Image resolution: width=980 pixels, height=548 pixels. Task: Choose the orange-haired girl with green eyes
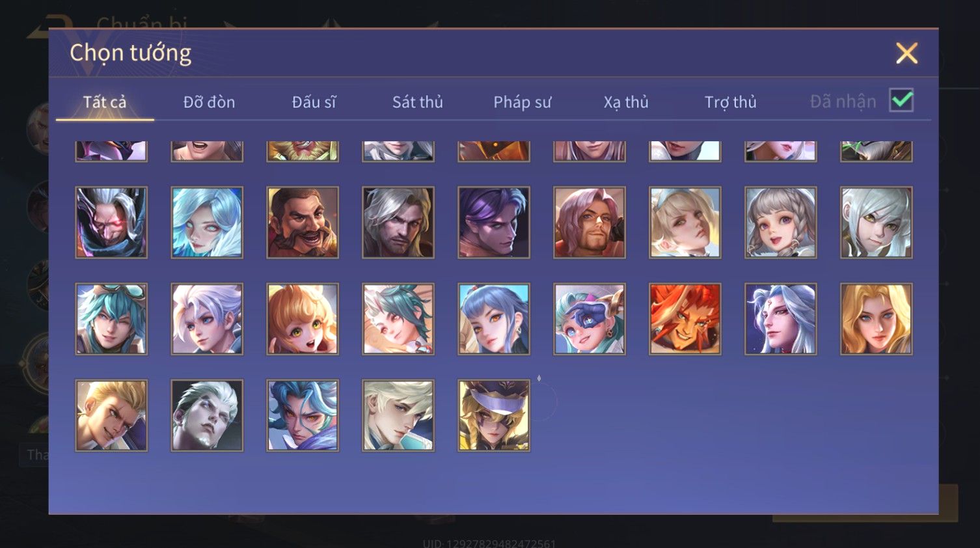click(x=303, y=319)
